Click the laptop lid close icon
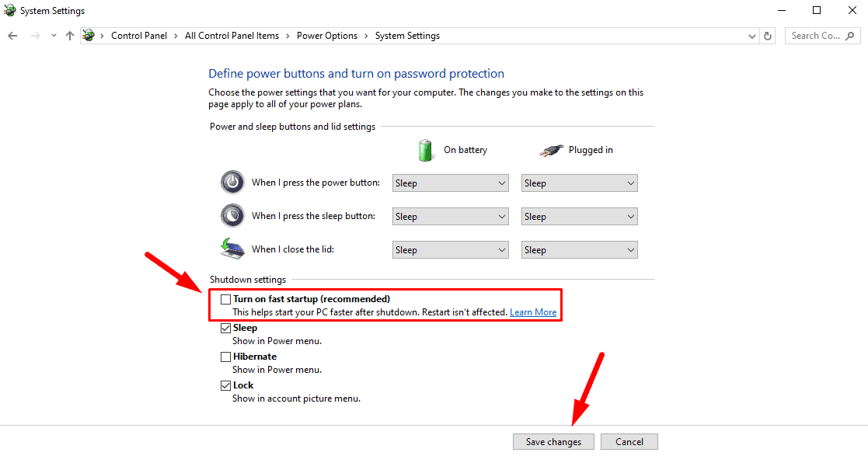 click(232, 249)
